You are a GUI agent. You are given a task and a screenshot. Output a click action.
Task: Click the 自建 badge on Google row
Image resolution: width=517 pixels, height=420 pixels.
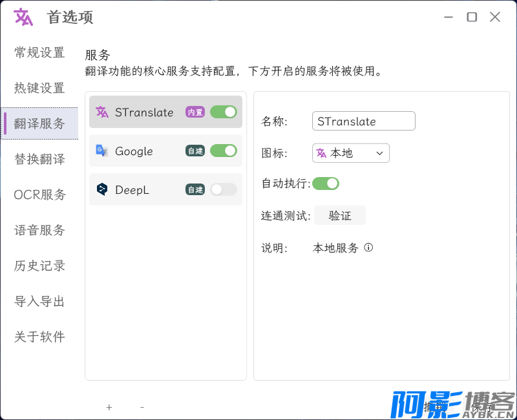195,151
